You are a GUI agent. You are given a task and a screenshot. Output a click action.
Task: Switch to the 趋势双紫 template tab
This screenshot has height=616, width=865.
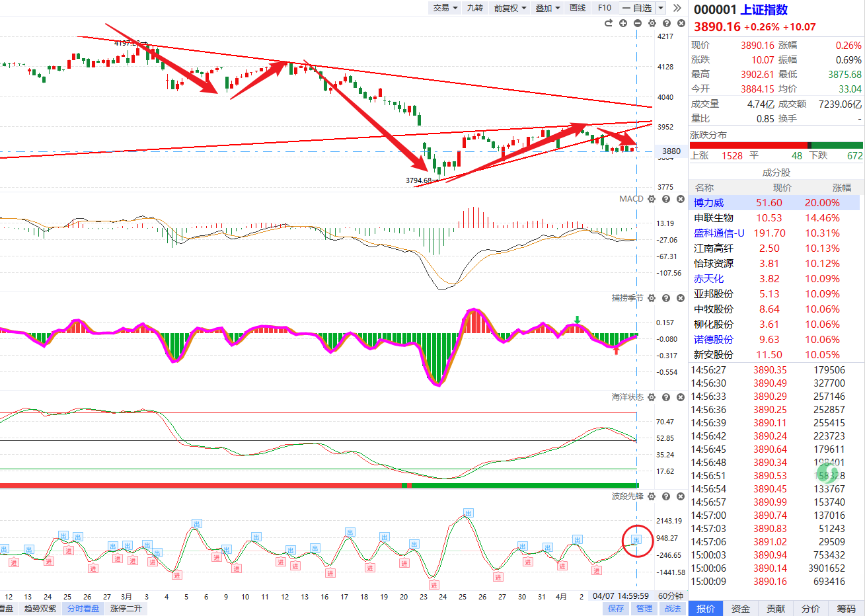click(x=40, y=609)
